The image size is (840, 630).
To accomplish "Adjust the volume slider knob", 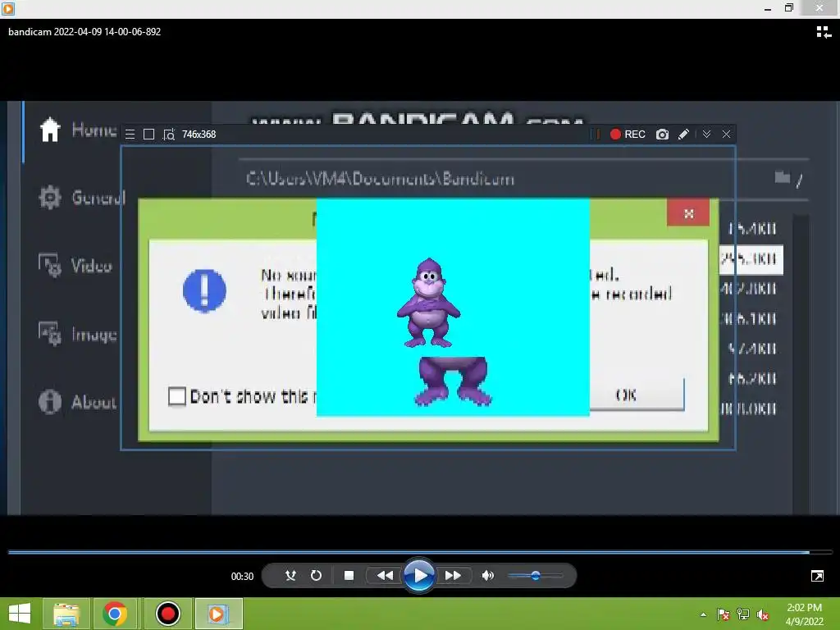I will pos(535,576).
